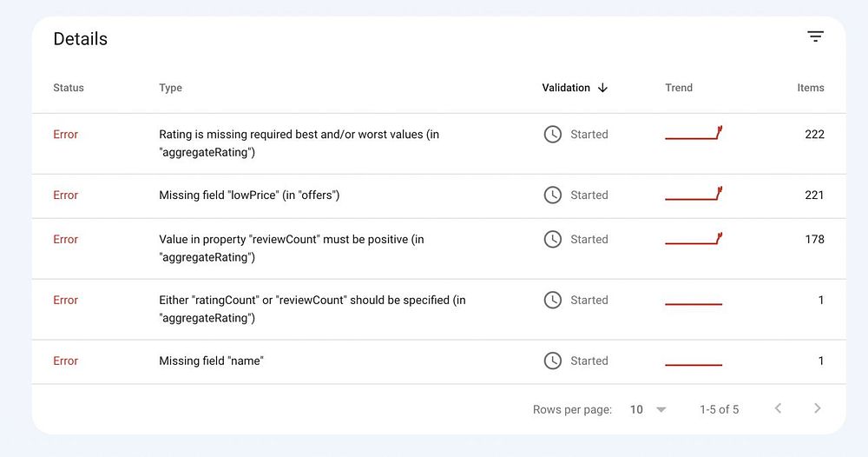The width and height of the screenshot is (868, 457).
Task: Click the rows per page value 10
Action: click(636, 409)
